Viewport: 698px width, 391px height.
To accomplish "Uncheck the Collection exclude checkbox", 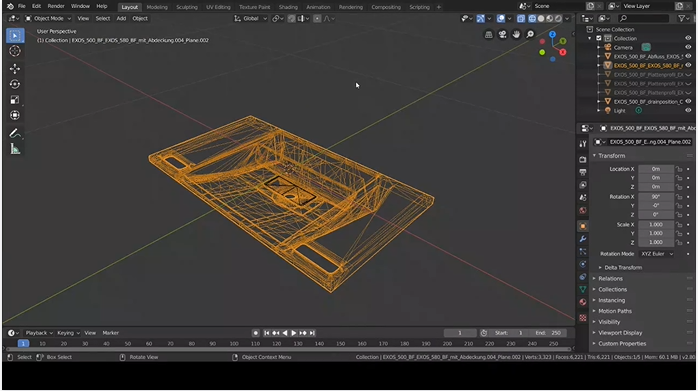I will click(599, 38).
